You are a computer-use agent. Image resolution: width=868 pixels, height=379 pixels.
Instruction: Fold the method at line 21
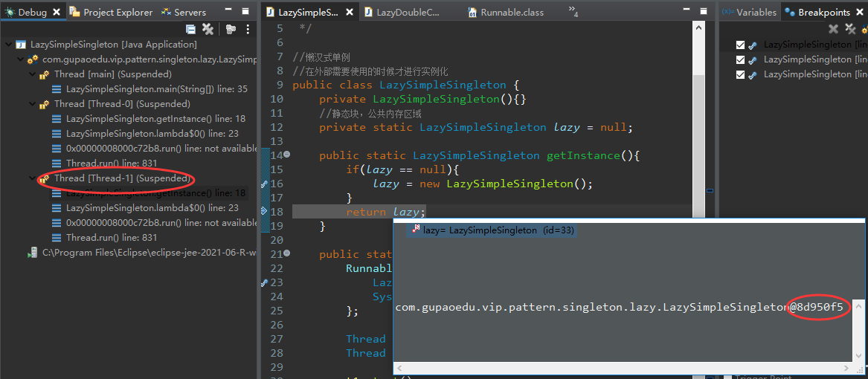point(287,254)
